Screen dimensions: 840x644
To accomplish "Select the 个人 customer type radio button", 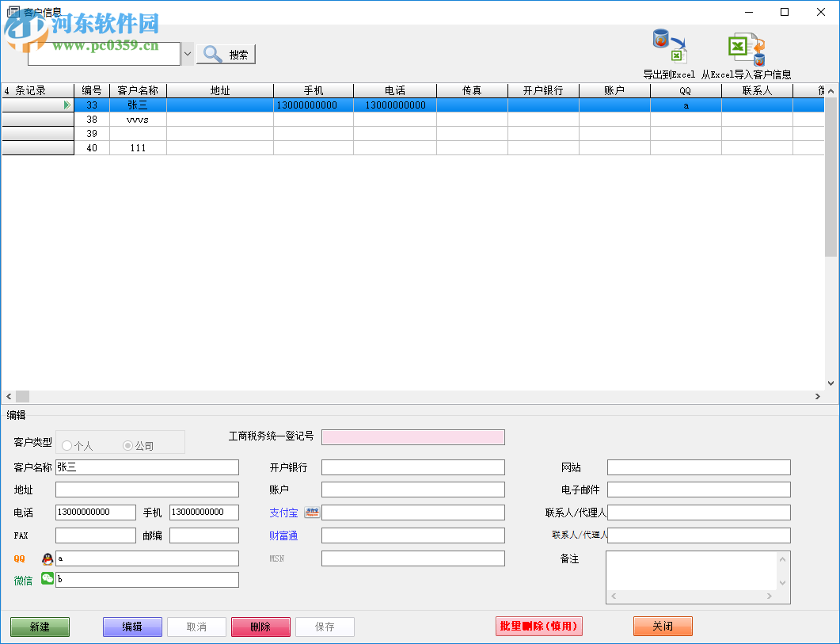I will pos(66,444).
